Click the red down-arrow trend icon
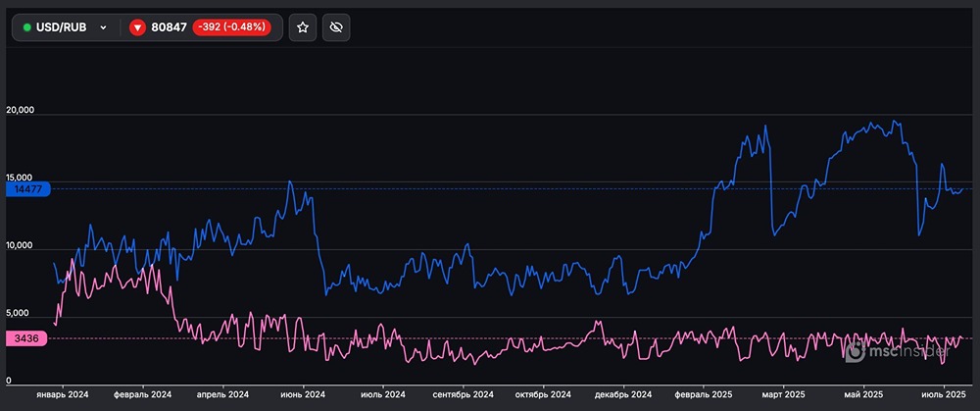Screen dimensions: 980x411 pyautogui.click(x=137, y=27)
